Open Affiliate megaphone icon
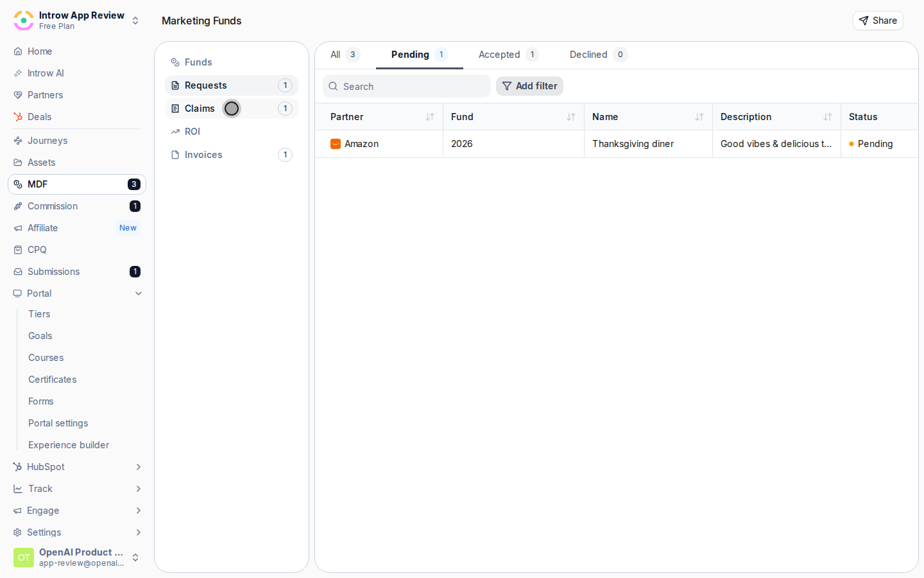Screen dimensions: 924x578 pyautogui.click(x=18, y=228)
